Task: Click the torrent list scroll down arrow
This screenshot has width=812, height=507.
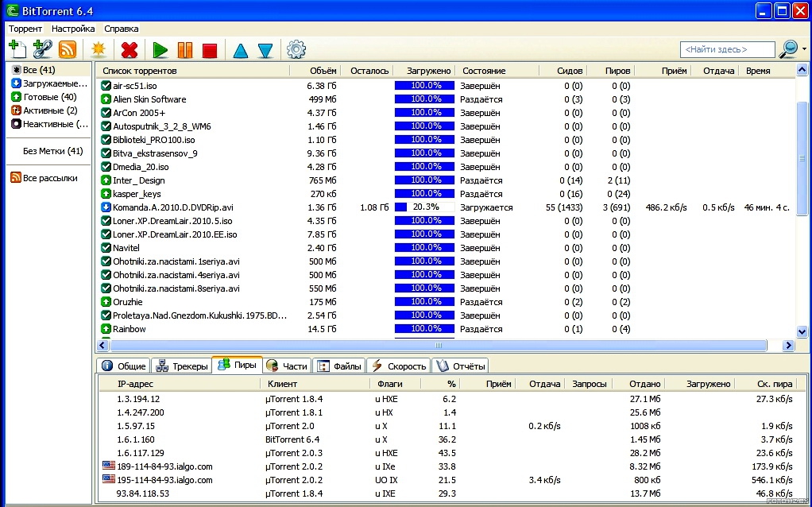Action: tap(802, 331)
